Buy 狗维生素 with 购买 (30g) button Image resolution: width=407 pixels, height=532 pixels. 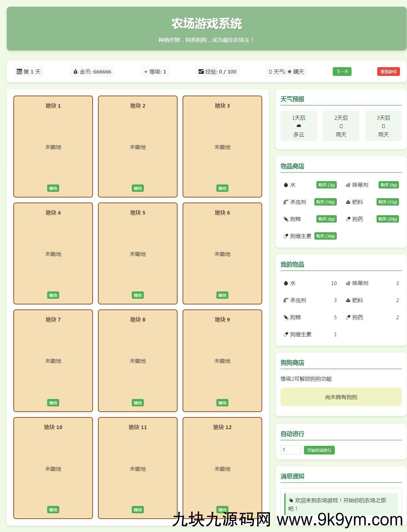point(325,236)
